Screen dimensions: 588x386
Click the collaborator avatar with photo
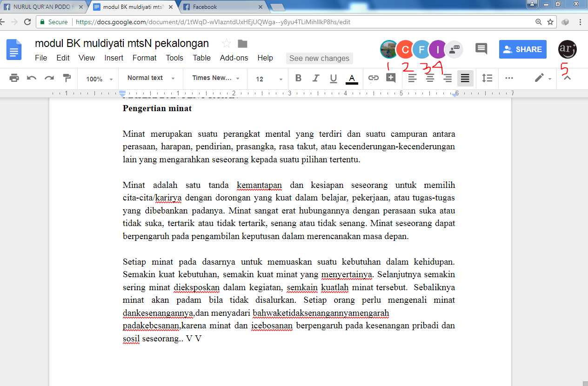(389, 49)
